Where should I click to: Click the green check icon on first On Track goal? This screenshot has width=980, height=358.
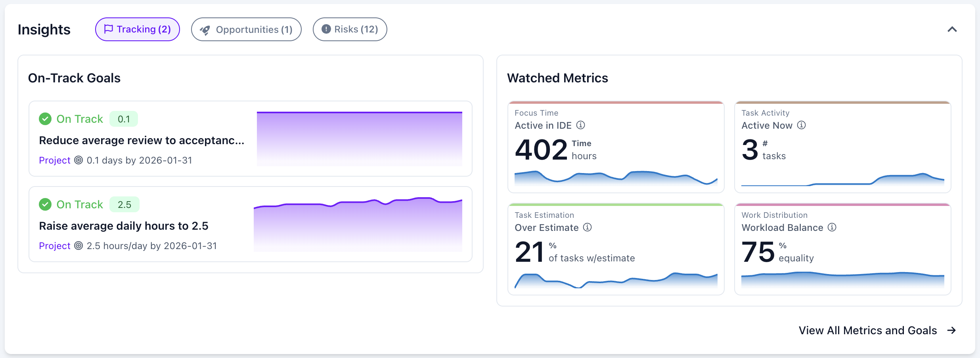click(x=45, y=118)
